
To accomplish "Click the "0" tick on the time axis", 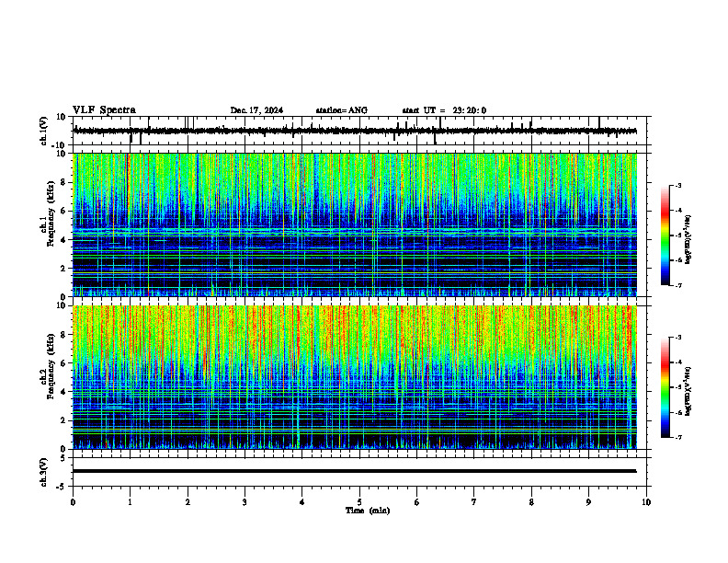I will point(73,502).
